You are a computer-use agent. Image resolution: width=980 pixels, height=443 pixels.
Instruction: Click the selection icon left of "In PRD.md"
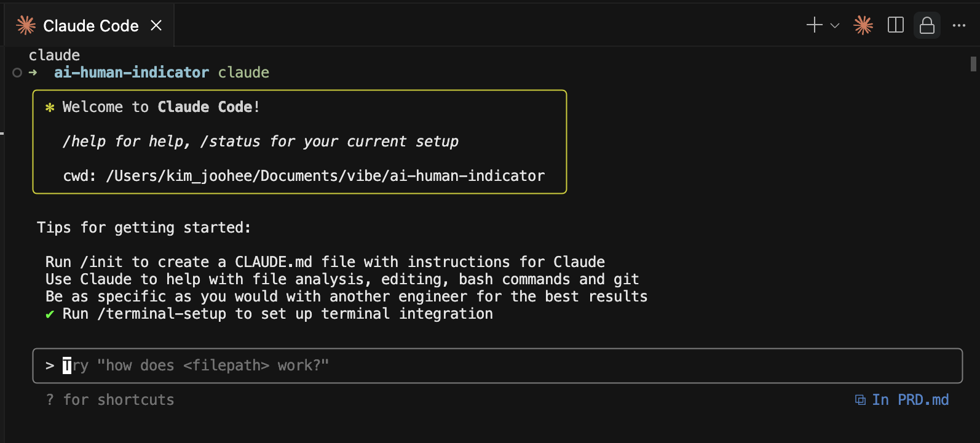[860, 400]
